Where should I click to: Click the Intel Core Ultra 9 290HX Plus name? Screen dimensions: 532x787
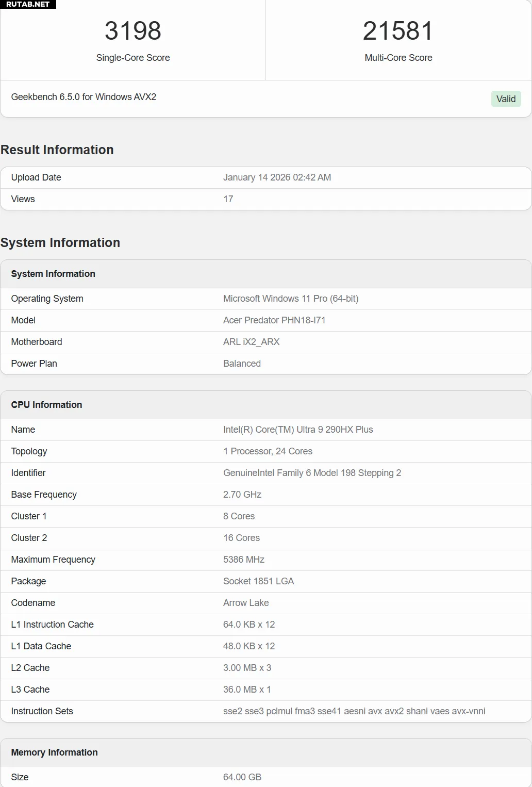tap(298, 430)
